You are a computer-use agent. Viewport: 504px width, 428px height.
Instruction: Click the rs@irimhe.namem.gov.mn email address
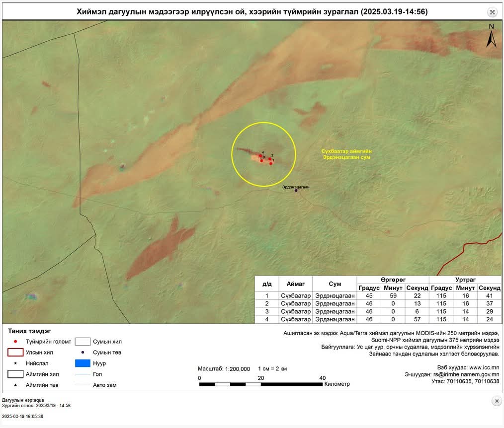[x=466, y=374]
